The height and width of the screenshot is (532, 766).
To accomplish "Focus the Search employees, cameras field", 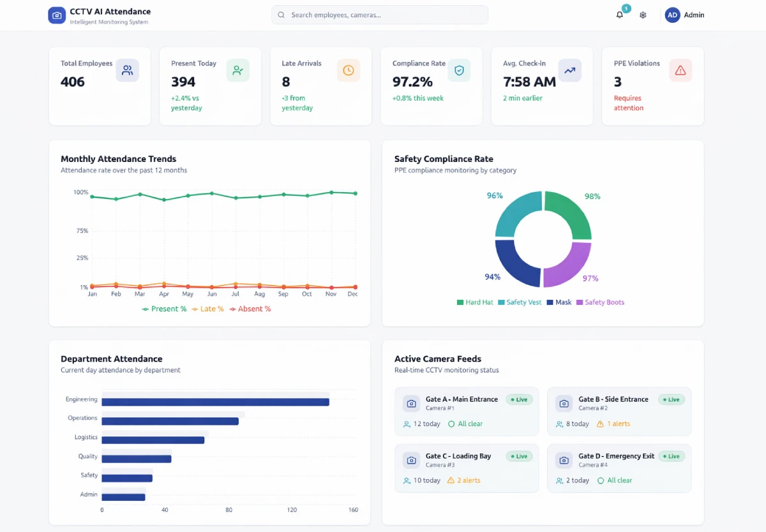I will [x=380, y=15].
